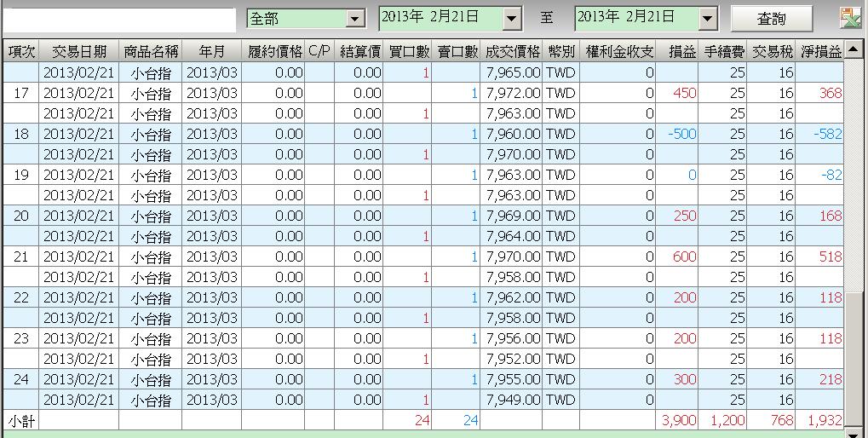The width and height of the screenshot is (868, 438).
Task: Click the 小計 subtotal label
Action: [21, 421]
